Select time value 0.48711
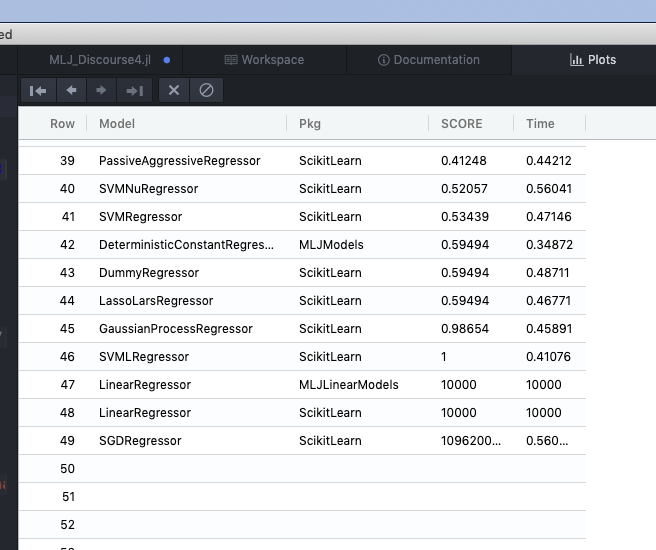 tap(548, 273)
